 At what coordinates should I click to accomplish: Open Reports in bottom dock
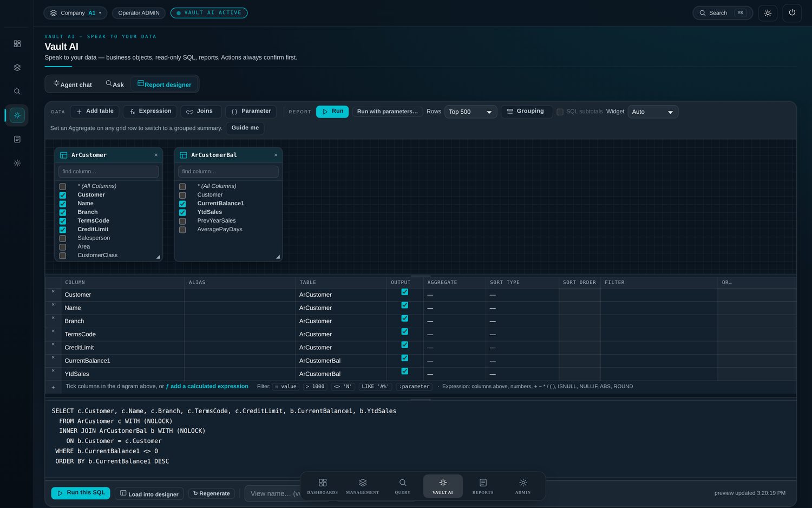click(x=483, y=486)
